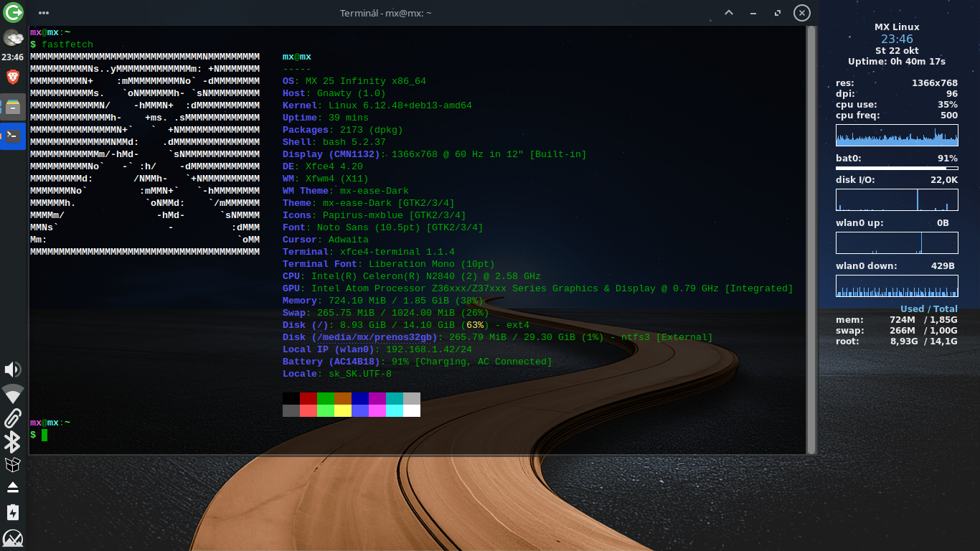980x551 pixels.
Task: Click the bat0 battery bar in Conky
Action: point(897,168)
